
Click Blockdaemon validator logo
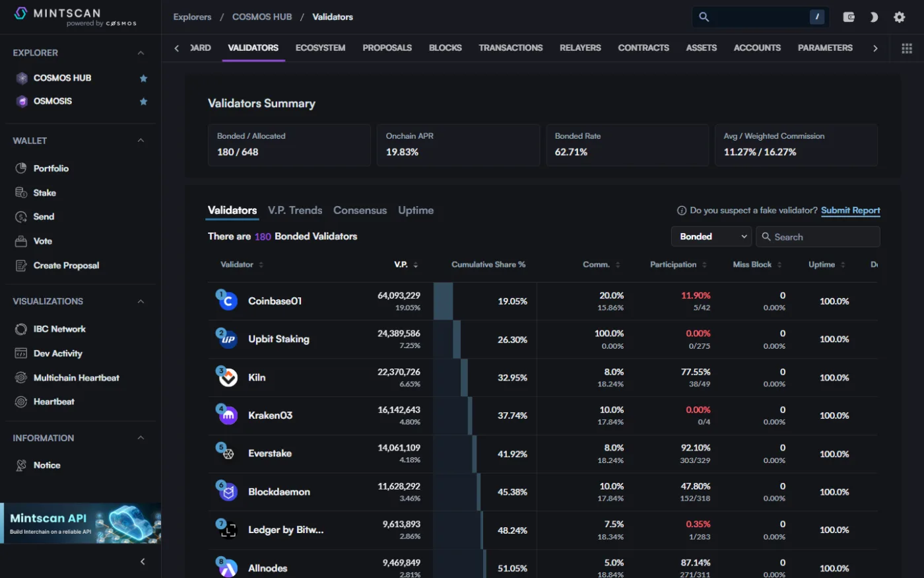[x=228, y=491]
